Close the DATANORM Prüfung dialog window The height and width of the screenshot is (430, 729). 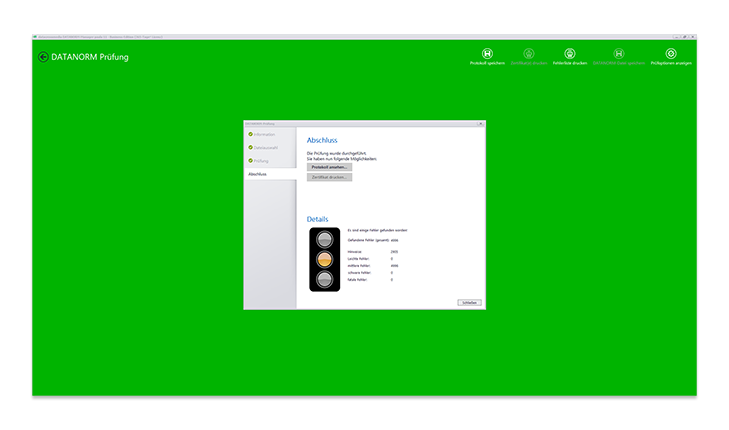[x=481, y=124]
